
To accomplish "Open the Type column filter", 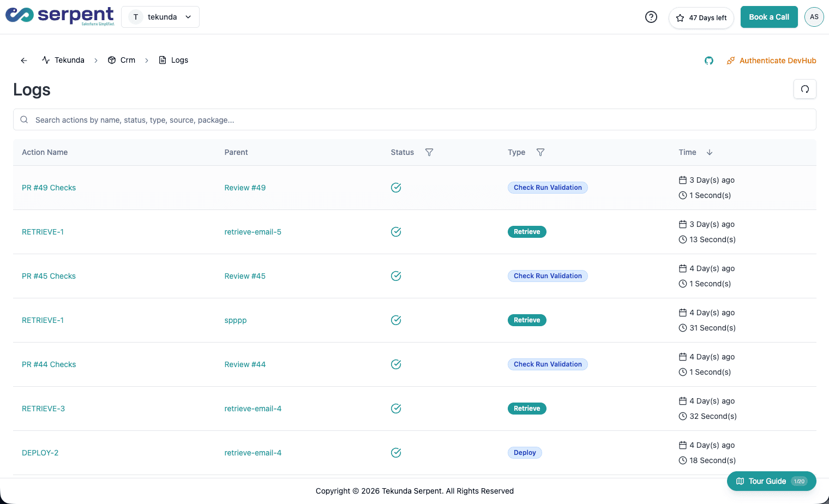I will (x=540, y=152).
